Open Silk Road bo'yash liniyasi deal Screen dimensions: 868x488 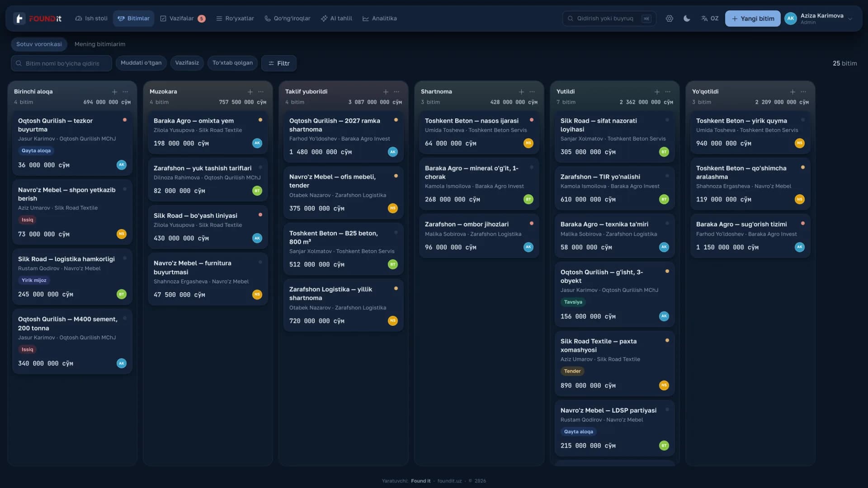click(208, 227)
